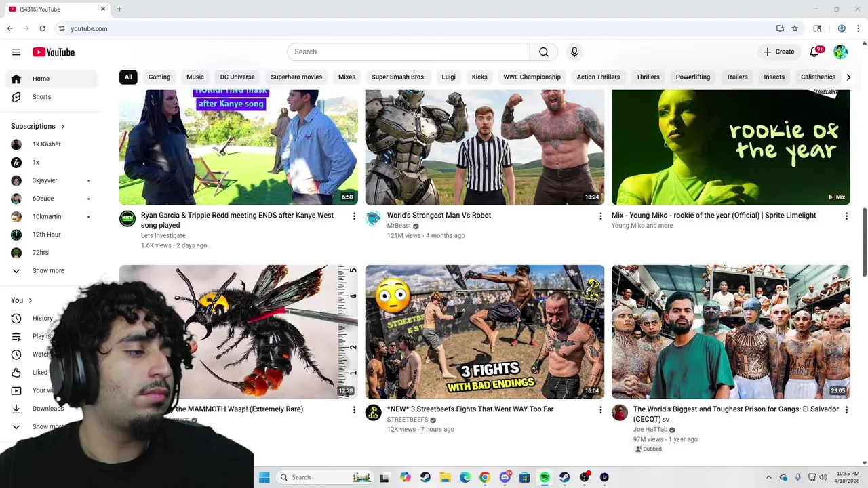The width and height of the screenshot is (868, 488).
Task: Open Downloads in the sidebar
Action: (x=47, y=409)
